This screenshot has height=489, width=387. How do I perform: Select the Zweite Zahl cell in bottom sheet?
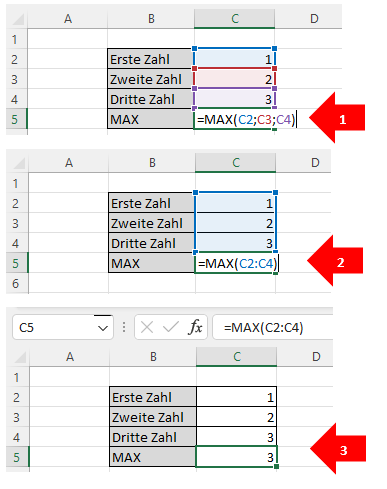point(153,417)
